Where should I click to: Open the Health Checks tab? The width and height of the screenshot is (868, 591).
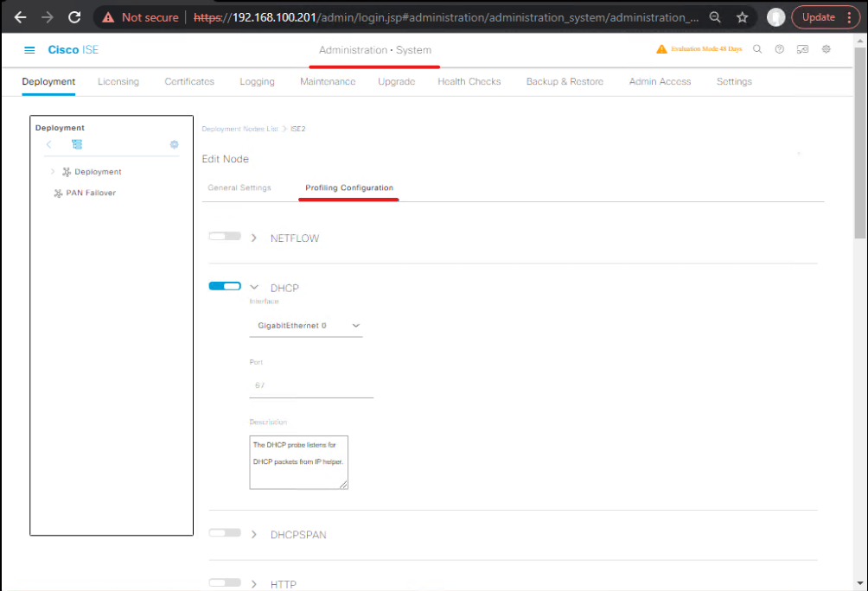click(x=469, y=82)
